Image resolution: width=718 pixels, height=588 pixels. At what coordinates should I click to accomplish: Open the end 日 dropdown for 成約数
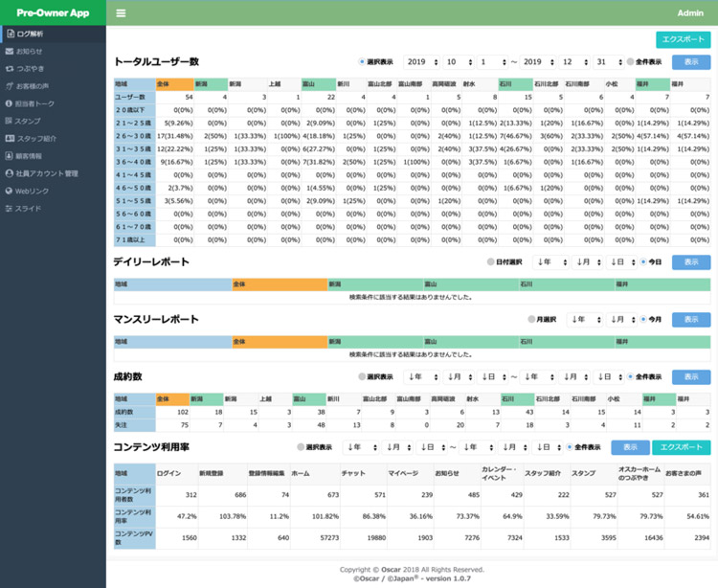click(609, 377)
